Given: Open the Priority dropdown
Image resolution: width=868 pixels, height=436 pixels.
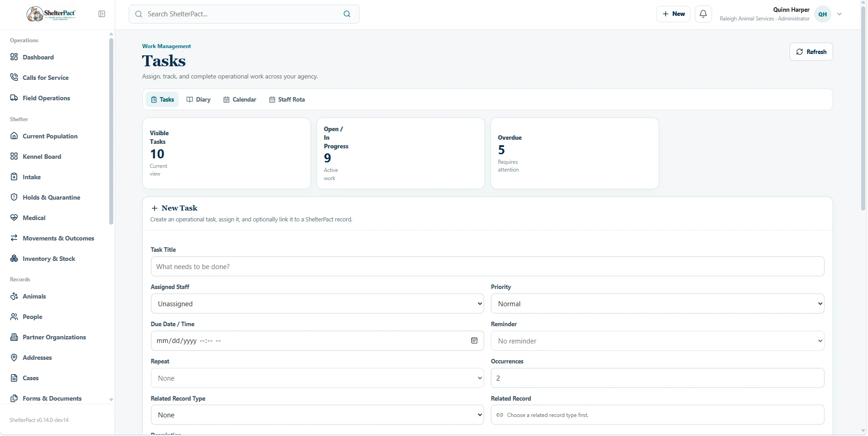Looking at the screenshot, I should pyautogui.click(x=657, y=304).
